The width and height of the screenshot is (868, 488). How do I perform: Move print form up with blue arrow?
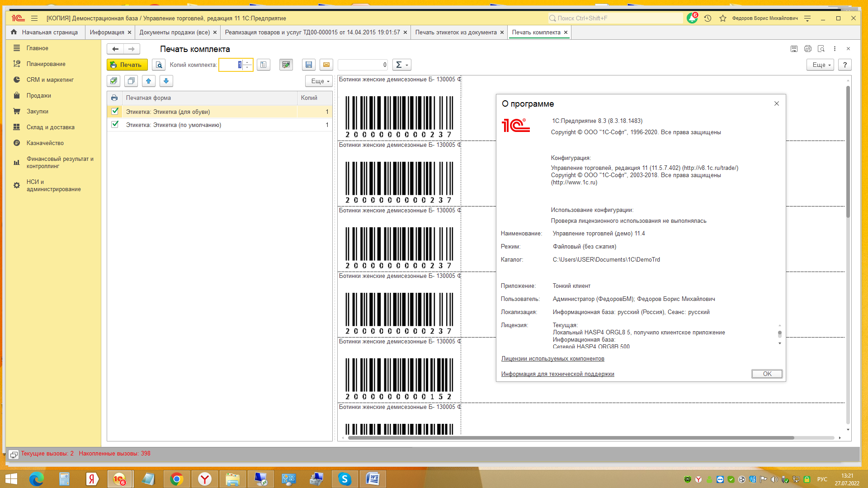point(149,81)
